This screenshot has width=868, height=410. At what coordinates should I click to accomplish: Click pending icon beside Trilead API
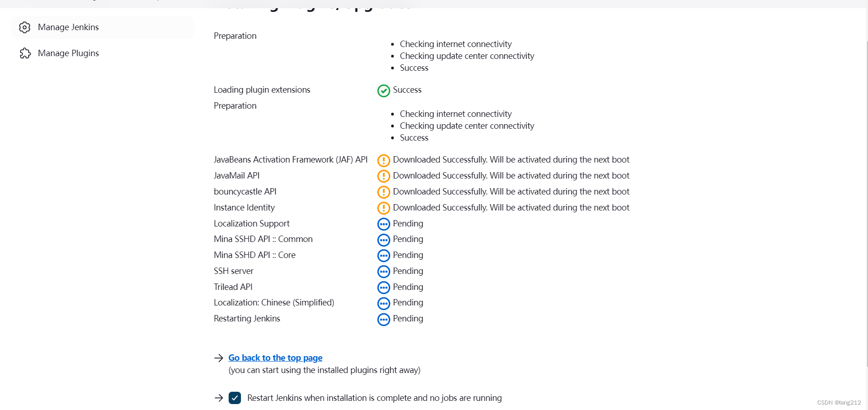click(x=384, y=288)
